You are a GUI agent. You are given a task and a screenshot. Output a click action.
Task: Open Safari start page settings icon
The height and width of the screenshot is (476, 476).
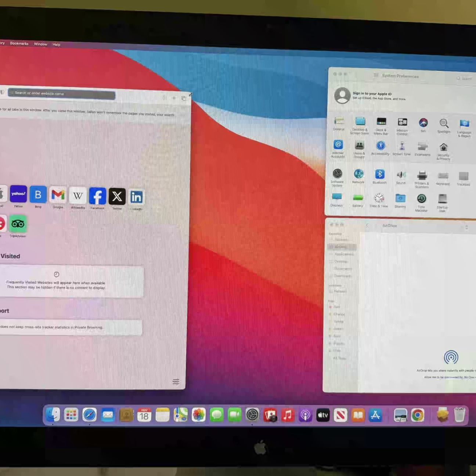pyautogui.click(x=176, y=381)
